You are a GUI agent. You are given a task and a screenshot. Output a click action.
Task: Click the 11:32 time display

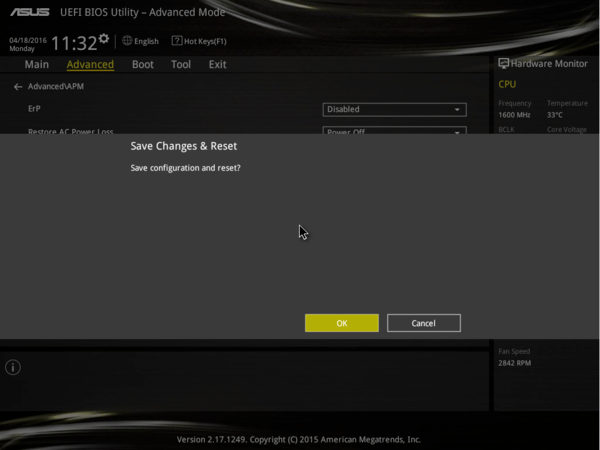click(74, 43)
